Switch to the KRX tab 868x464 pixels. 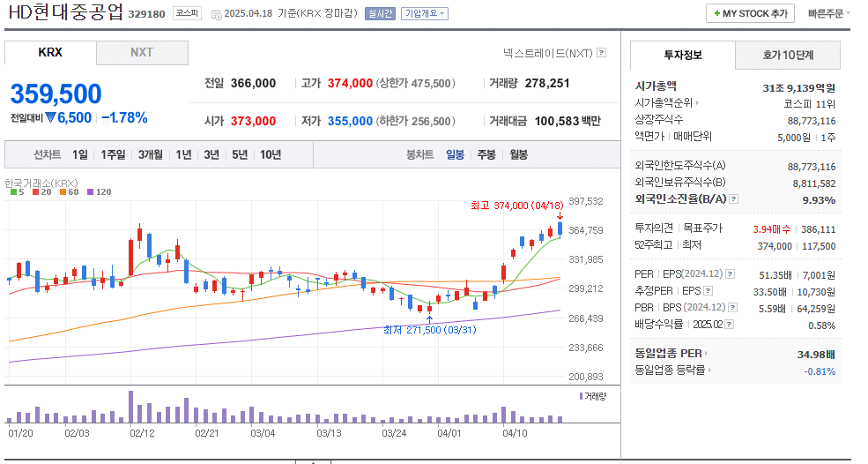[50, 53]
